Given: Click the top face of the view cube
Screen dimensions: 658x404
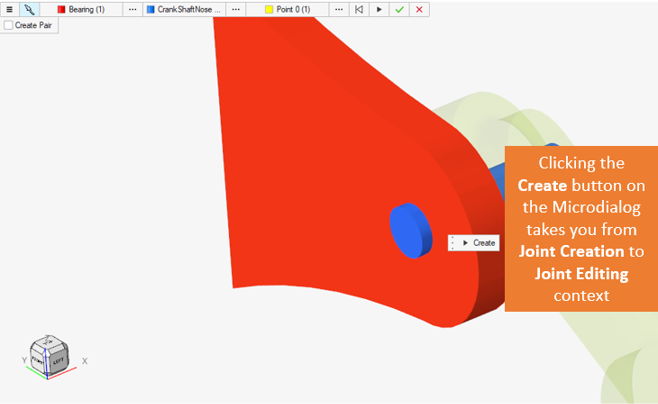Looking at the screenshot, I should pyautogui.click(x=49, y=343).
